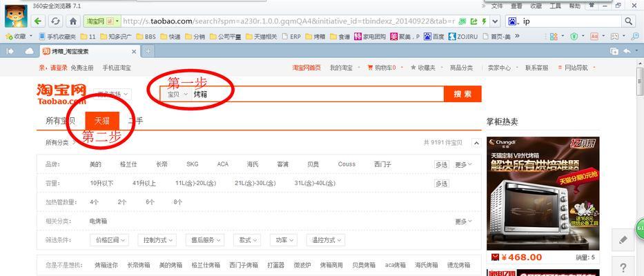644x276 pixels.
Task: Enable 多选 for the 容量 row
Action: coord(442,184)
